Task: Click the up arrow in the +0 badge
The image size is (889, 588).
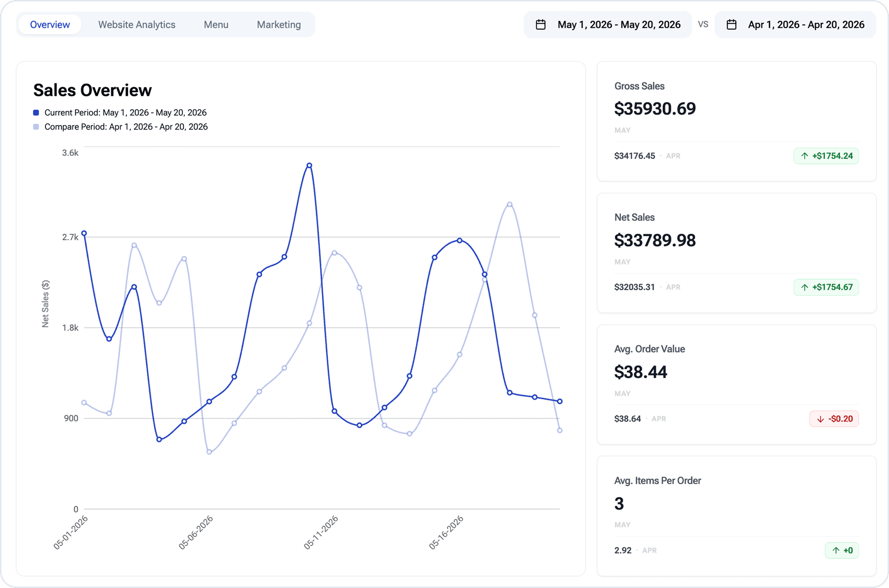Action: coord(836,550)
